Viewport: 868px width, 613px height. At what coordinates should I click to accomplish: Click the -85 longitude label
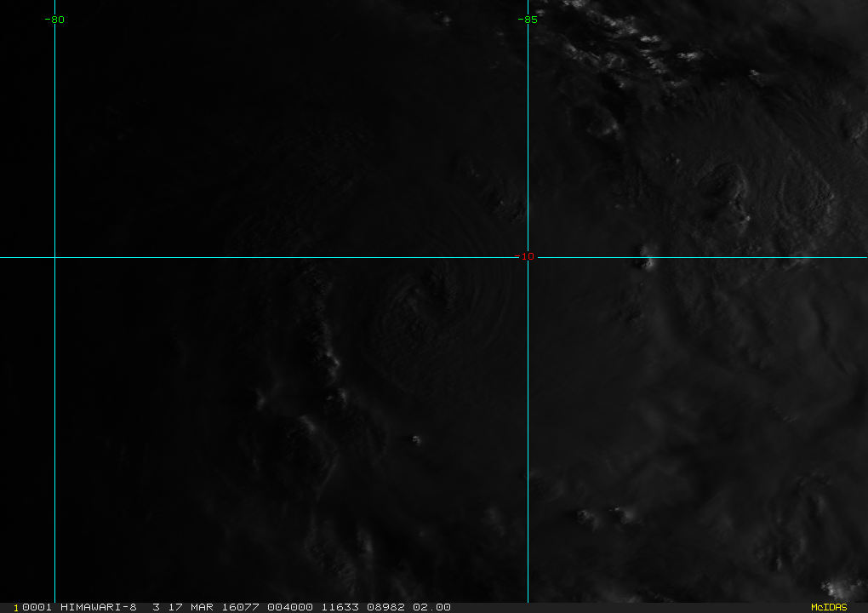coord(527,20)
